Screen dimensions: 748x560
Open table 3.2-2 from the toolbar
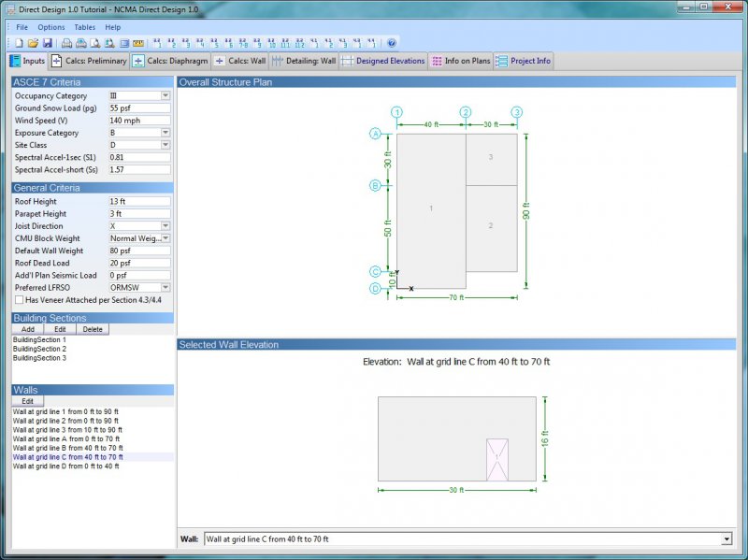(172, 43)
